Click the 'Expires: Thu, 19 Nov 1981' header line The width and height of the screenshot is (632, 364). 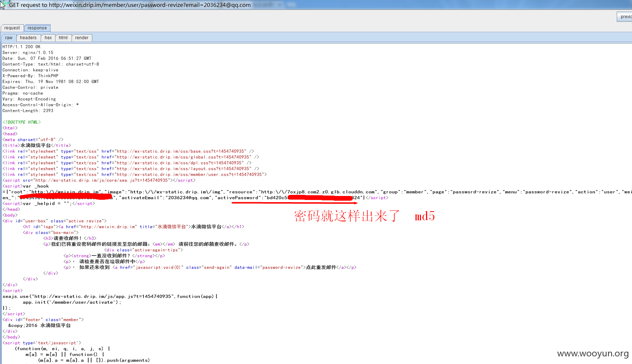pyautogui.click(x=50, y=82)
